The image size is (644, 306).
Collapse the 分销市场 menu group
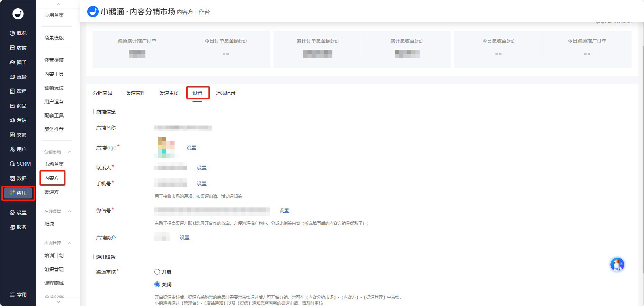point(70,152)
